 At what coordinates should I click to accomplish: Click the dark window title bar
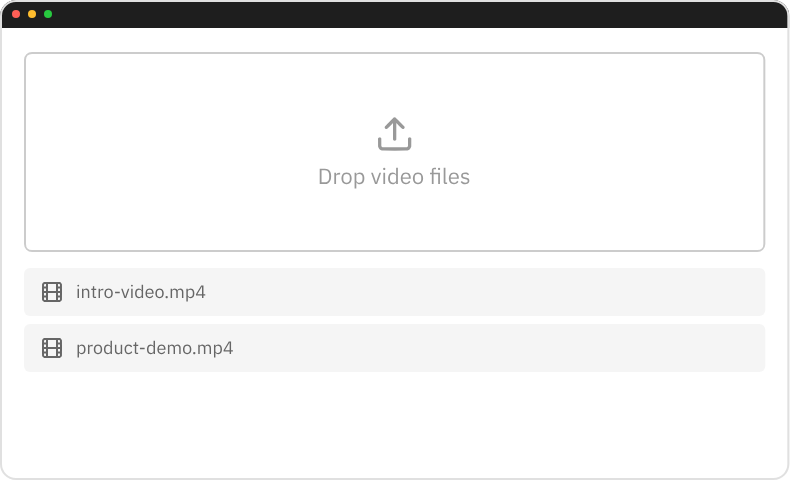tap(400, 14)
